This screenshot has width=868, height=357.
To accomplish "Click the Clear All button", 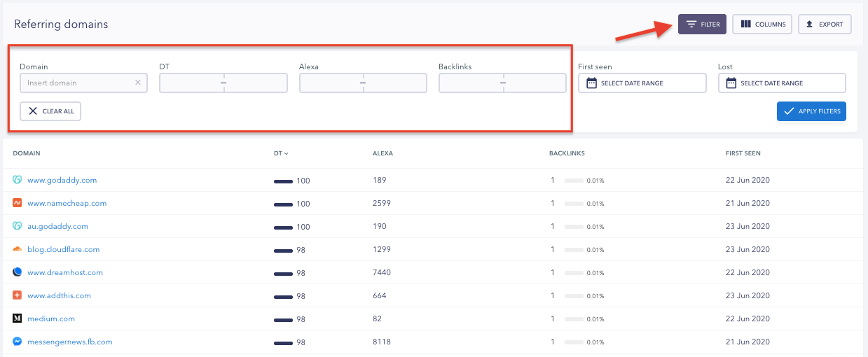I will 50,111.
